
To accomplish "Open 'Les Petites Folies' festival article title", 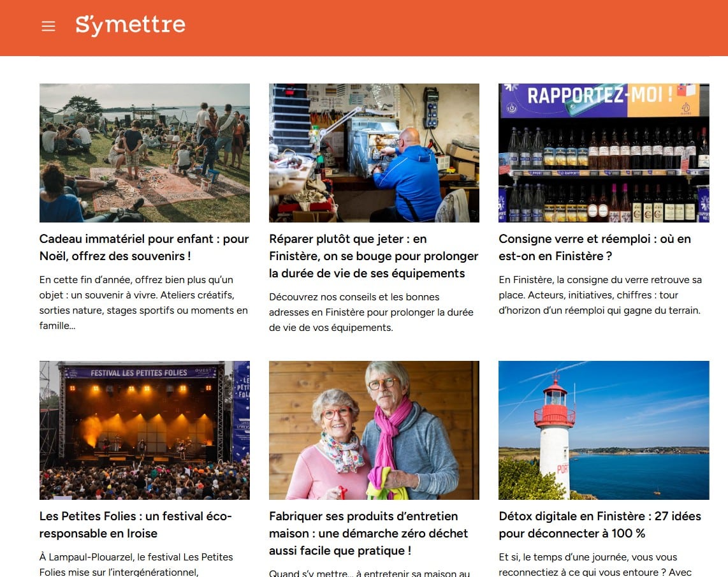I will 135,524.
